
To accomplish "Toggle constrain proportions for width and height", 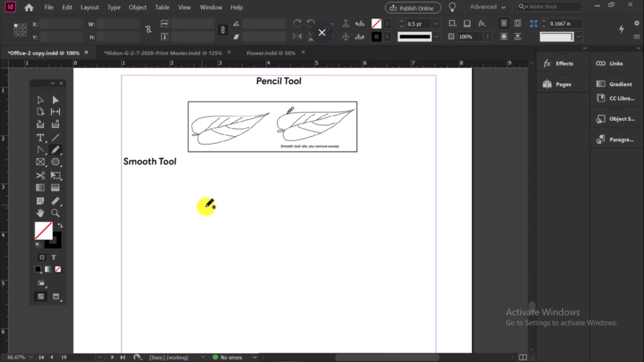I will click(x=148, y=29).
